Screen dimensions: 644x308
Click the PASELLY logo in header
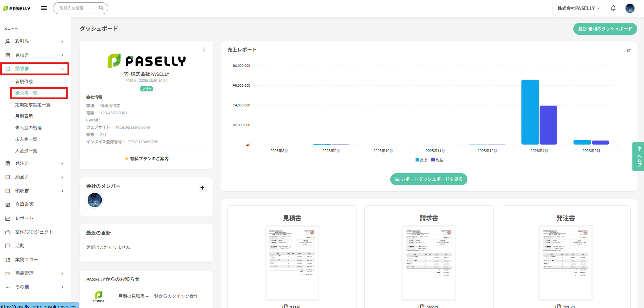[x=17, y=8]
